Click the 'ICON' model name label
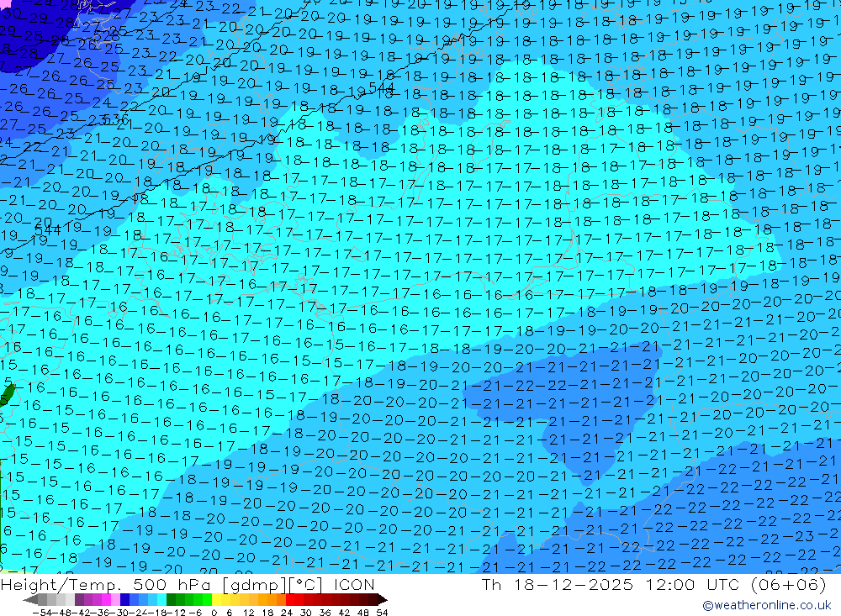Image resolution: width=841 pixels, height=616 pixels. (354, 584)
